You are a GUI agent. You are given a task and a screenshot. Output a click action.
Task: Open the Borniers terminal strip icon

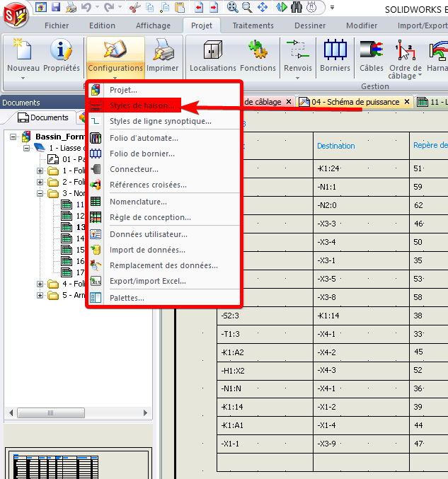click(x=335, y=50)
